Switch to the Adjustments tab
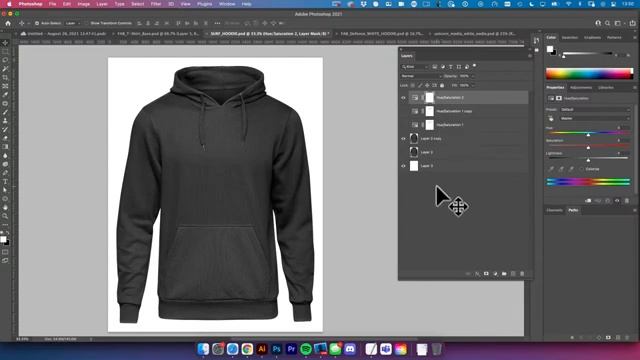 581,87
